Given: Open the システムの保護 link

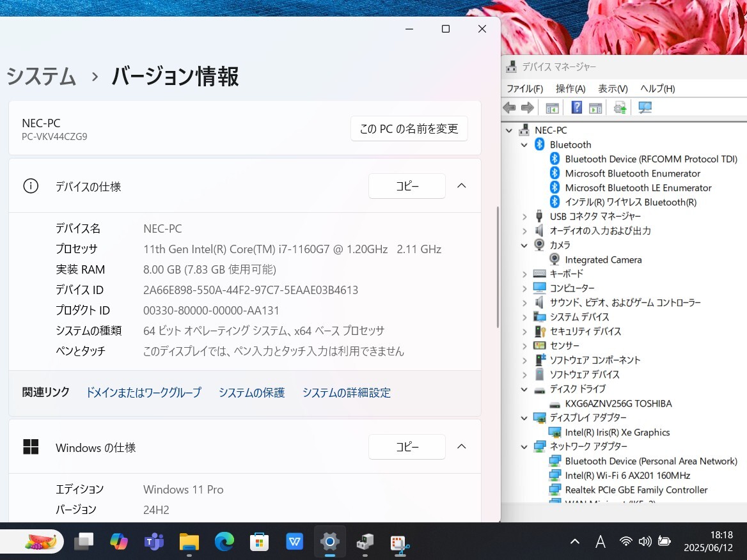Looking at the screenshot, I should point(251,393).
